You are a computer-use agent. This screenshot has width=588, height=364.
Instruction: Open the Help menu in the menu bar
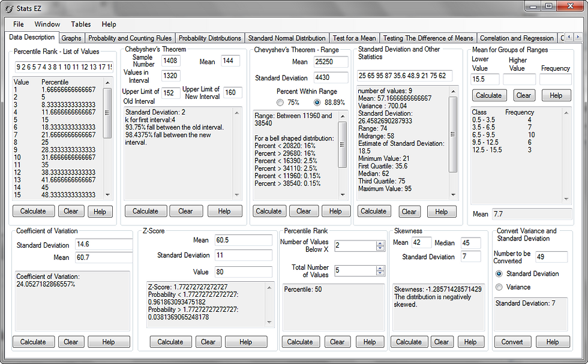coord(109,25)
